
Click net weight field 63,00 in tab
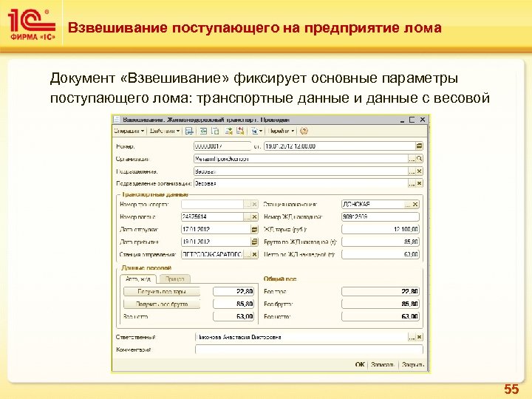(x=233, y=316)
